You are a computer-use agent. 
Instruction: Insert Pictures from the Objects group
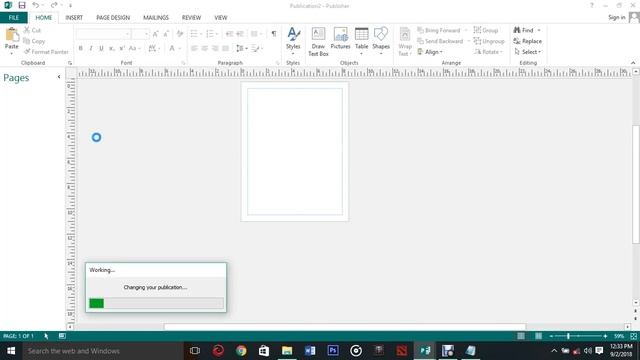340,38
